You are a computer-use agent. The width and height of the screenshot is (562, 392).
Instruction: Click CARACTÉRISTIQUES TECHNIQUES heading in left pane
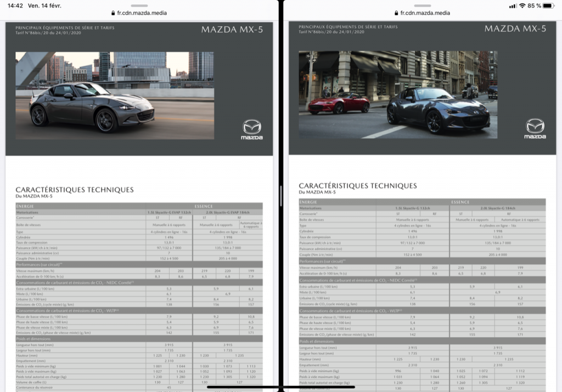tap(75, 190)
